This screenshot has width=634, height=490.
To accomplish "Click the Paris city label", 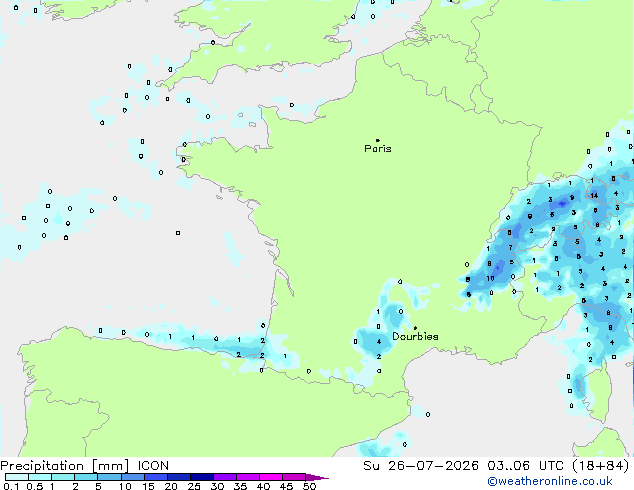I will coord(378,149).
